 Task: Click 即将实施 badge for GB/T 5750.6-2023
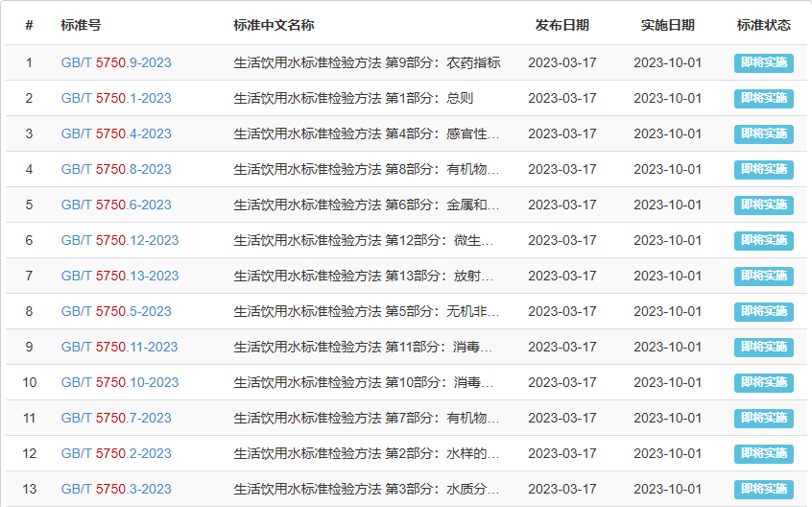tap(764, 205)
